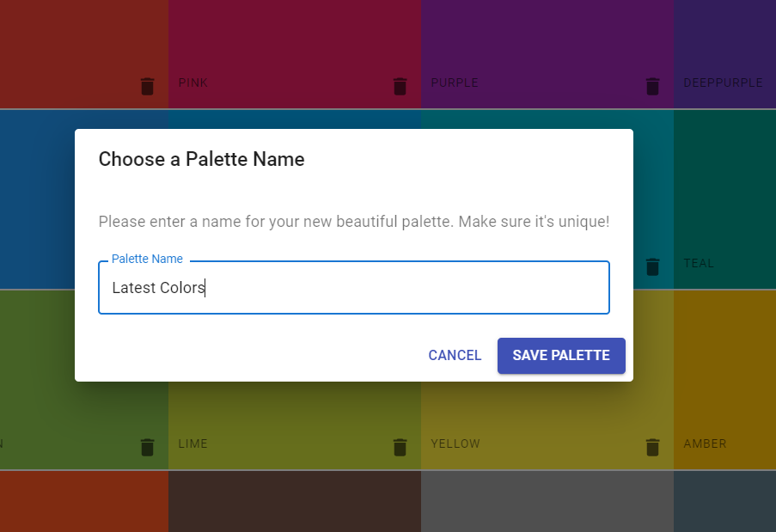The height and width of the screenshot is (532, 776).
Task: Delete the PURPLE color using its trash icon
Action: click(652, 86)
